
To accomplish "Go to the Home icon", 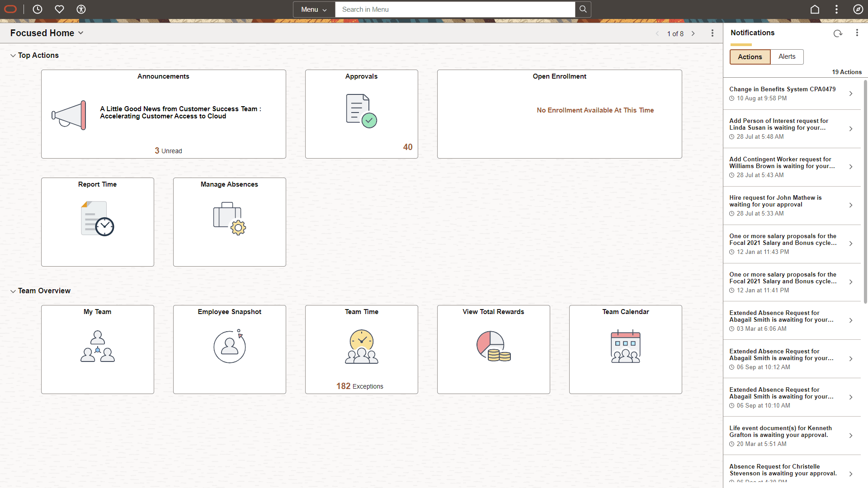I will tap(815, 9).
